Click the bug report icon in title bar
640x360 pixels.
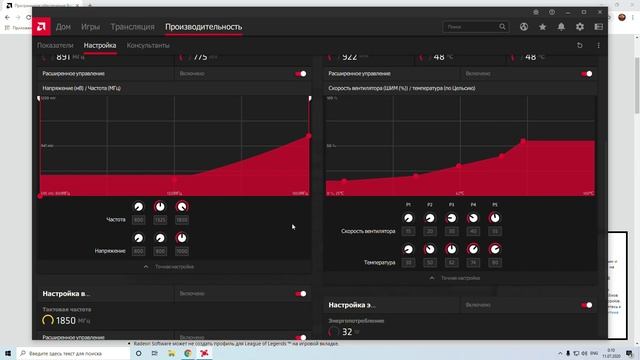(x=536, y=12)
